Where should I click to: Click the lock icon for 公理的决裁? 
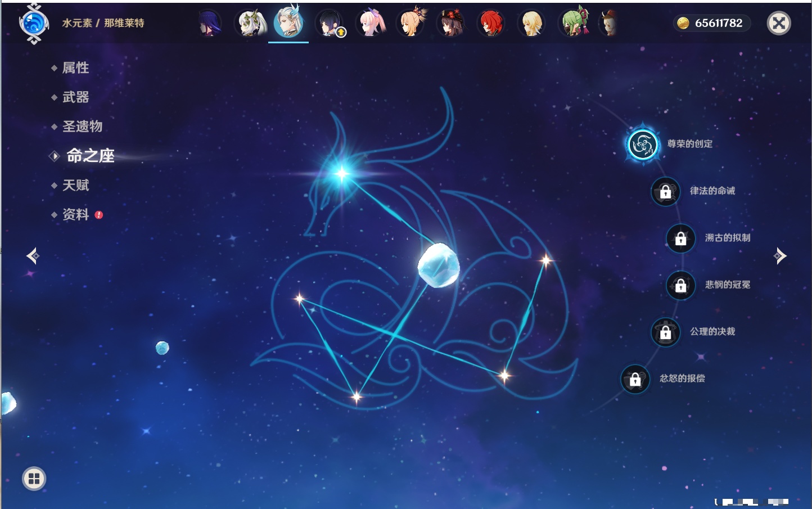665,332
